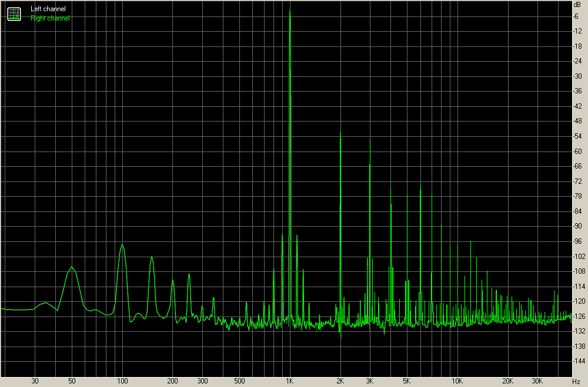Click the "300" Hz frequency axis label
Viewport: 588px width, 387px height.
202,381
